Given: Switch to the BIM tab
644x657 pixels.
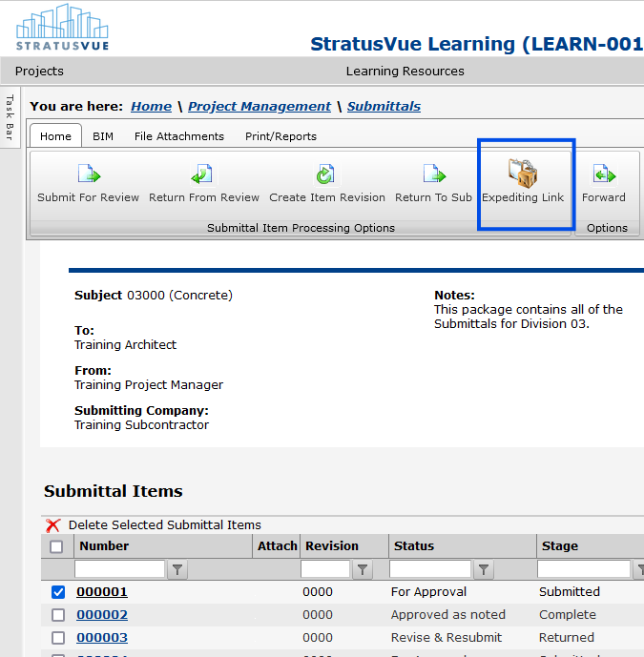Looking at the screenshot, I should tap(103, 136).
